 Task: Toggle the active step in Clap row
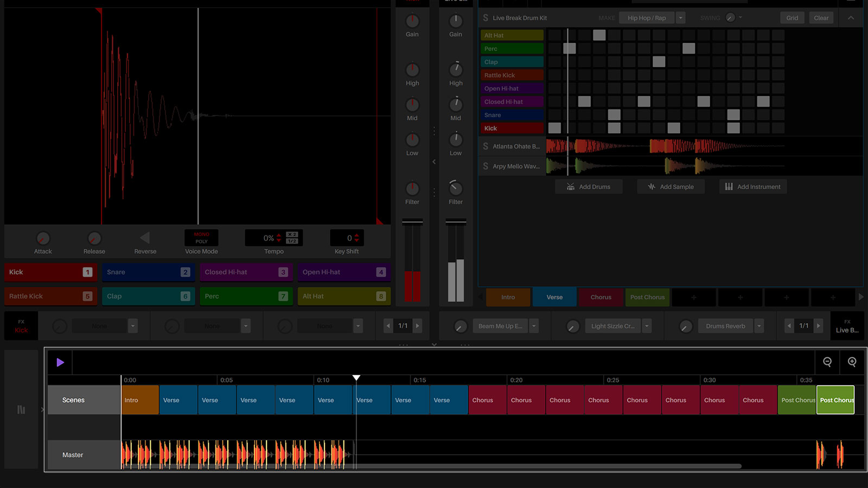pyautogui.click(x=659, y=62)
